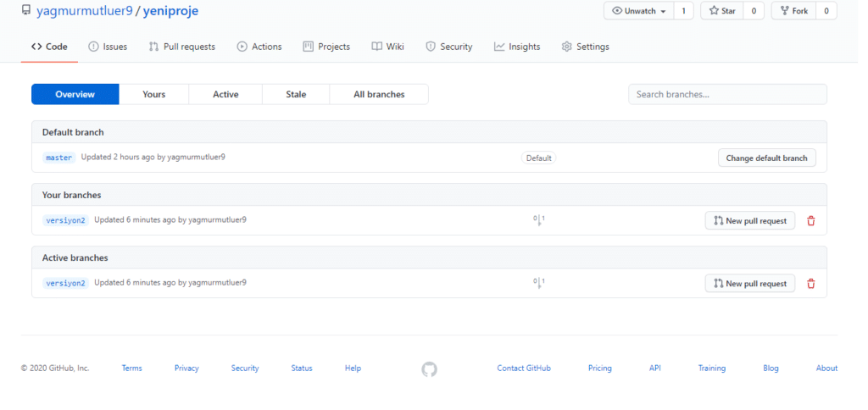Open the Help footer link
This screenshot has width=868, height=410.
coord(353,368)
